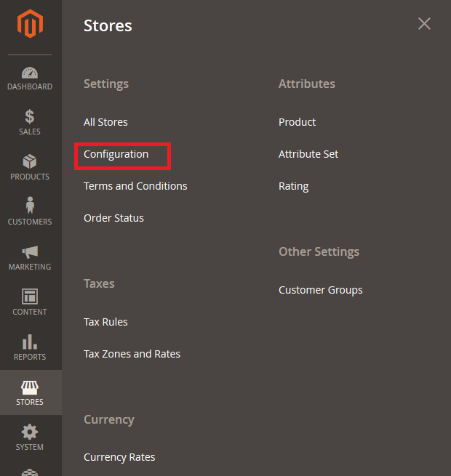
Task: Open the Sales dollar icon
Action: (30, 116)
